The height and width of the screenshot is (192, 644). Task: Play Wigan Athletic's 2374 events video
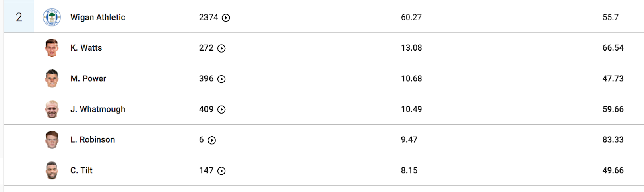[x=226, y=18]
